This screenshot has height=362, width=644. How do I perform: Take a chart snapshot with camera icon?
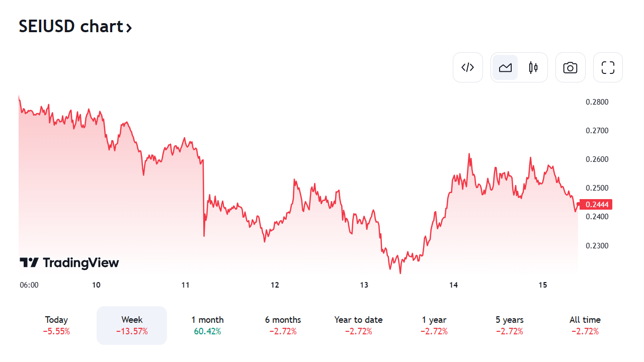point(570,67)
